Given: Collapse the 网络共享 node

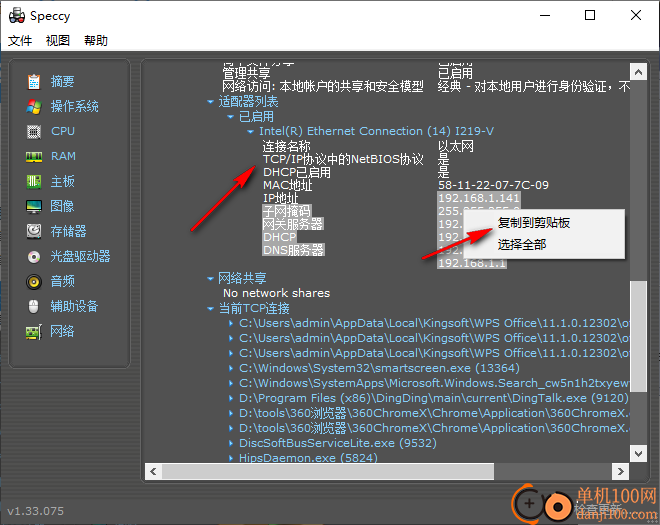Looking at the screenshot, I should pos(210,278).
